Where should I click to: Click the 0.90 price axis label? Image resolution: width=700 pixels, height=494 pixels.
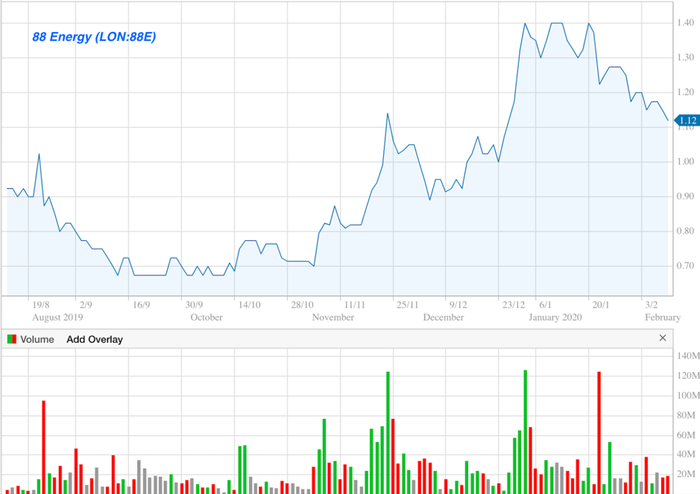685,196
